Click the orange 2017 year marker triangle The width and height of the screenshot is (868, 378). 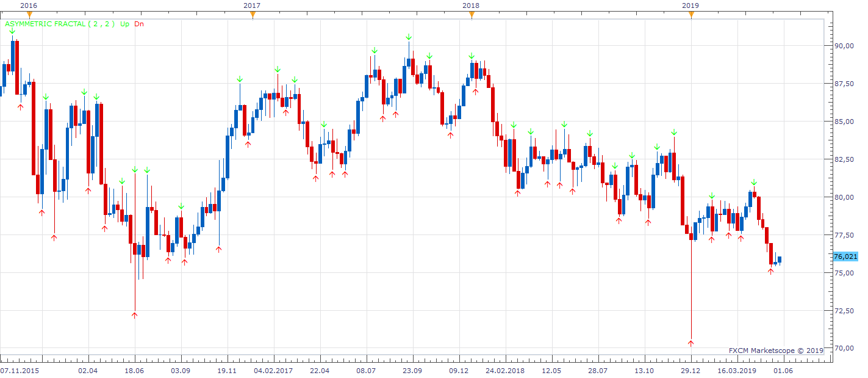[x=253, y=15]
